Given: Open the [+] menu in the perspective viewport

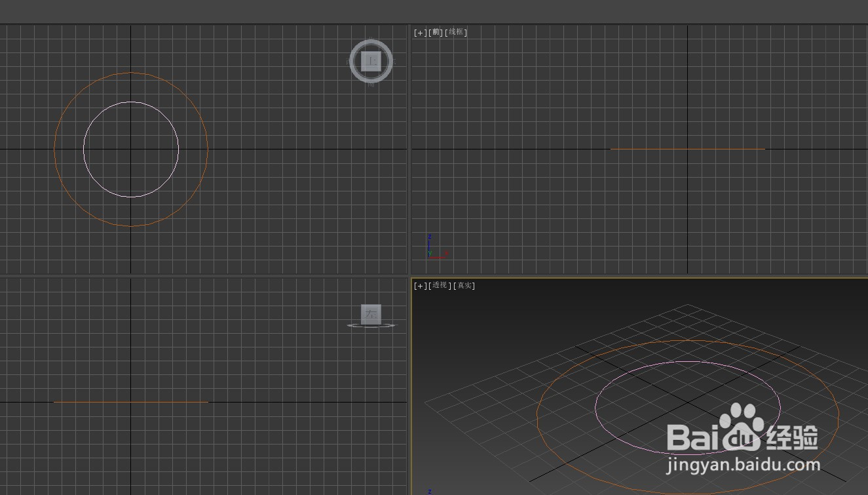Looking at the screenshot, I should (420, 285).
